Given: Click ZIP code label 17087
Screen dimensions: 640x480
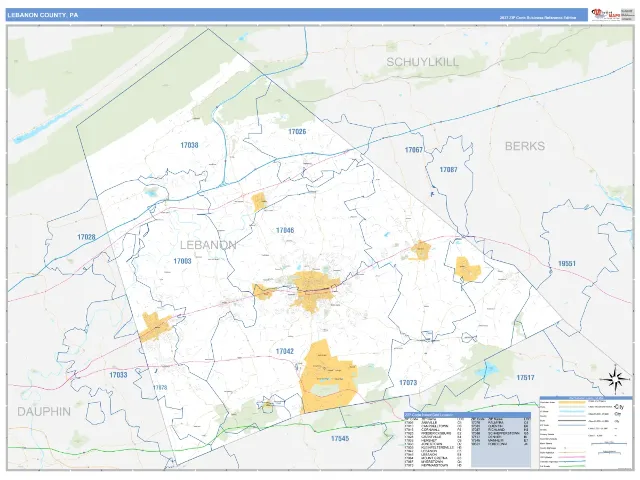Looking at the screenshot, I should coord(449,169).
